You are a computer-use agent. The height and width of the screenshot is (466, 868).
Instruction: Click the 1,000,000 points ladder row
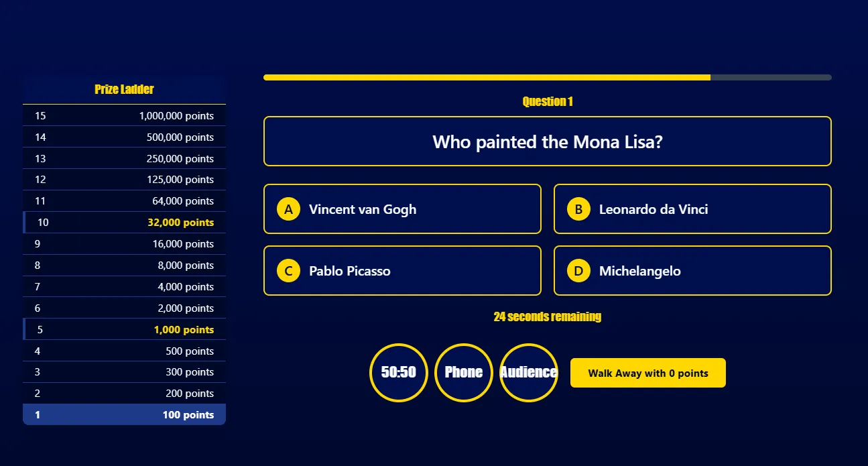pyautogui.click(x=124, y=116)
